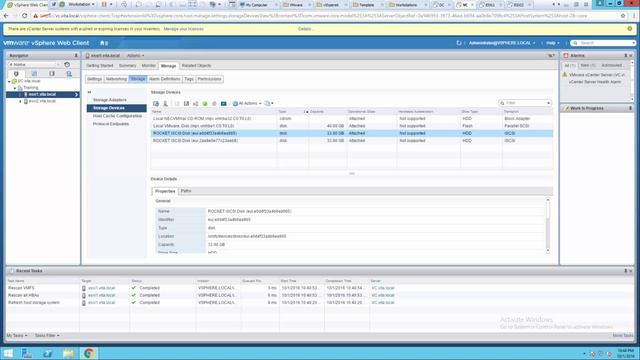Click the green turn locator LED on icon
The height and width of the screenshot is (360, 640).
205,104
